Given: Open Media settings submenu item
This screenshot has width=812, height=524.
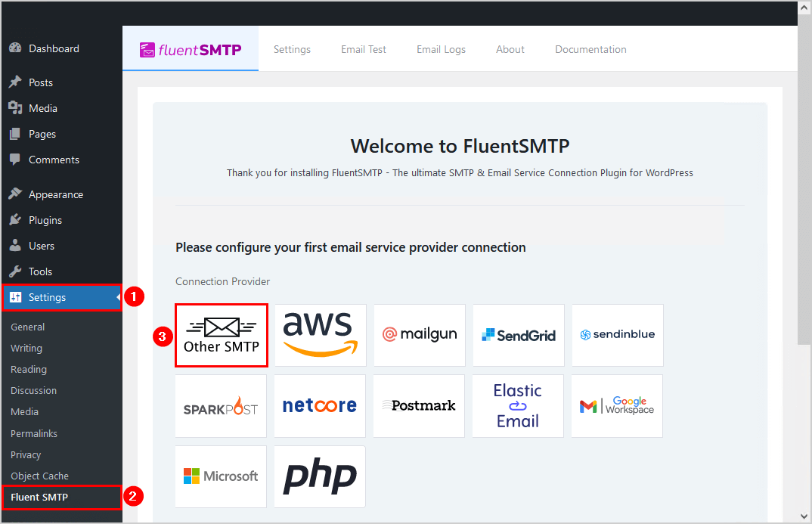Looking at the screenshot, I should [x=24, y=412].
